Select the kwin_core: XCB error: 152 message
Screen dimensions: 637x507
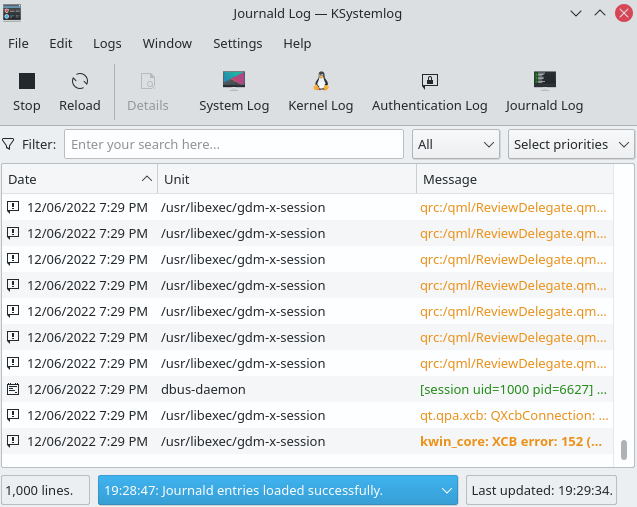tap(511, 441)
